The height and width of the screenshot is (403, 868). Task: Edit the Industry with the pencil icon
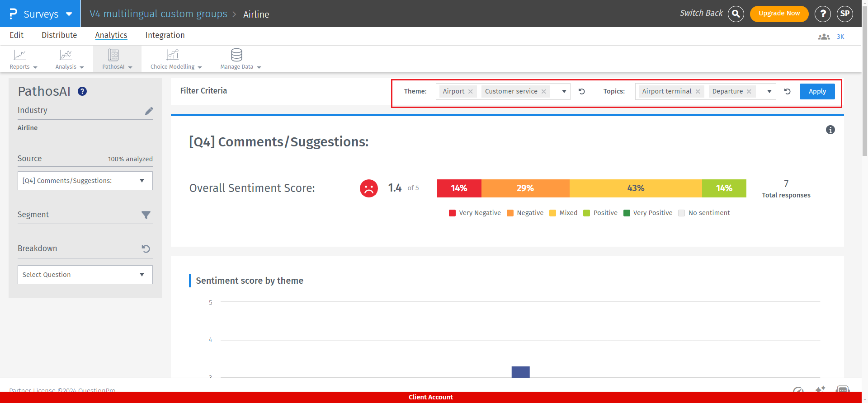[x=149, y=111]
